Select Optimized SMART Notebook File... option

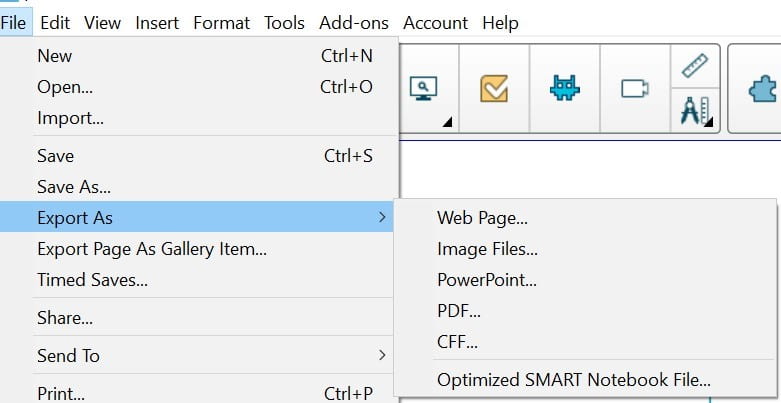(x=573, y=379)
